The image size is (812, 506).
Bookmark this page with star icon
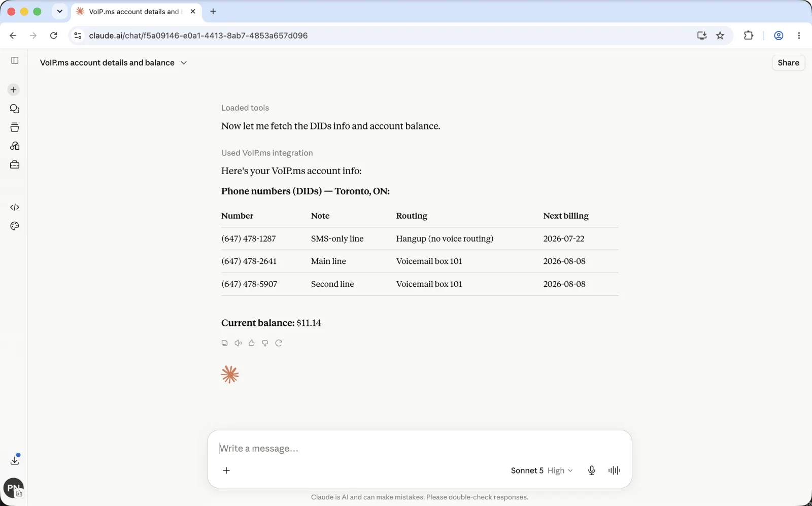tap(720, 36)
